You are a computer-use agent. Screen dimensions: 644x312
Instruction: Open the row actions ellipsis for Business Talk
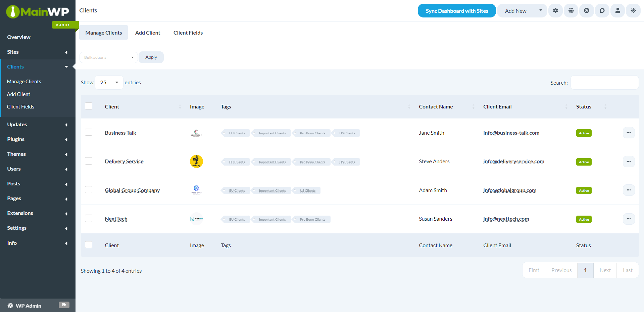tap(629, 133)
